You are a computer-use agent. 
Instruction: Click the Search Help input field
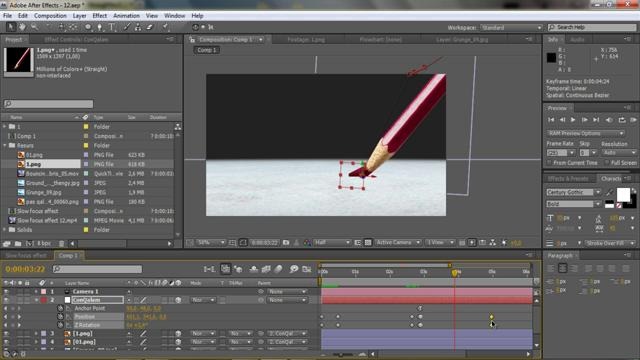(592, 27)
